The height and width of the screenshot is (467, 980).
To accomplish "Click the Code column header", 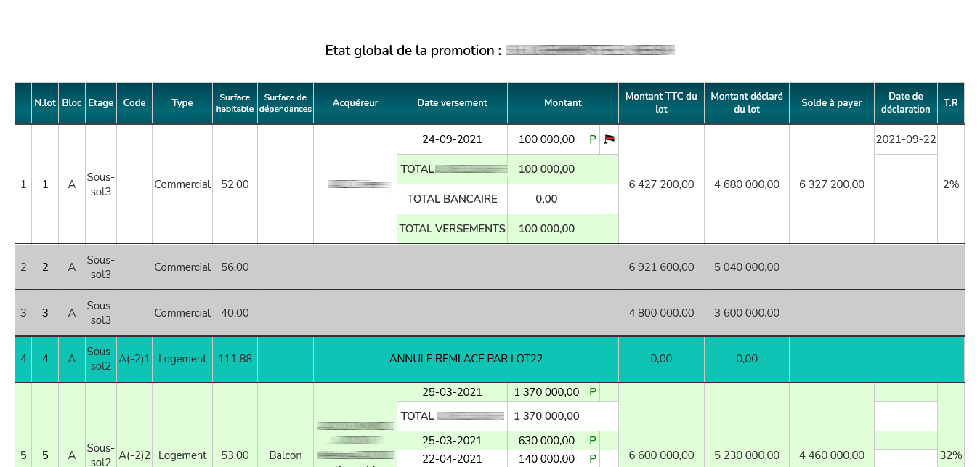I will pos(134,103).
